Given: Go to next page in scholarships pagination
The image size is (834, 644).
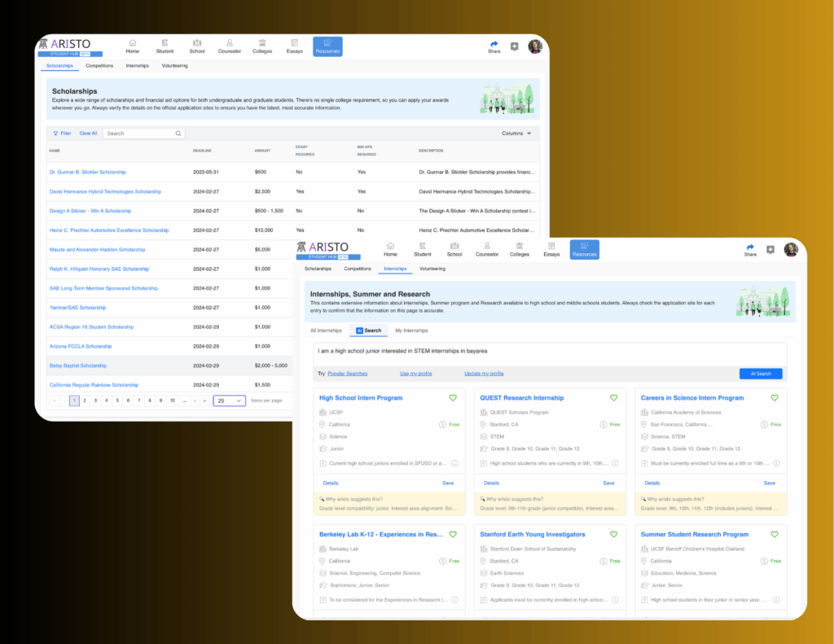Looking at the screenshot, I should [x=195, y=401].
